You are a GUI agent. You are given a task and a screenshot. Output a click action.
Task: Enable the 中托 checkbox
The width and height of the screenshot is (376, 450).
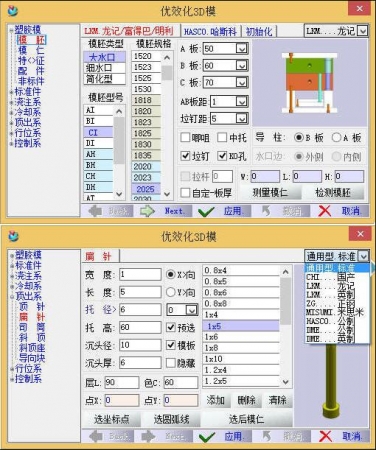tap(222, 137)
